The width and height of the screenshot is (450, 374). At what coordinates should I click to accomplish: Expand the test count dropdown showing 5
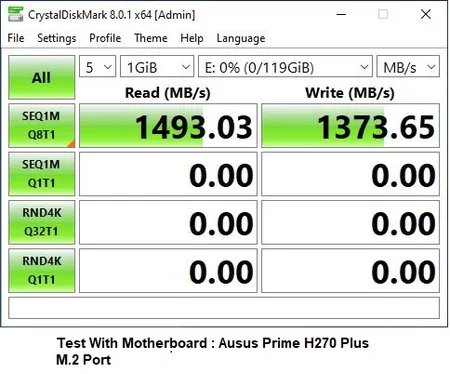point(98,66)
